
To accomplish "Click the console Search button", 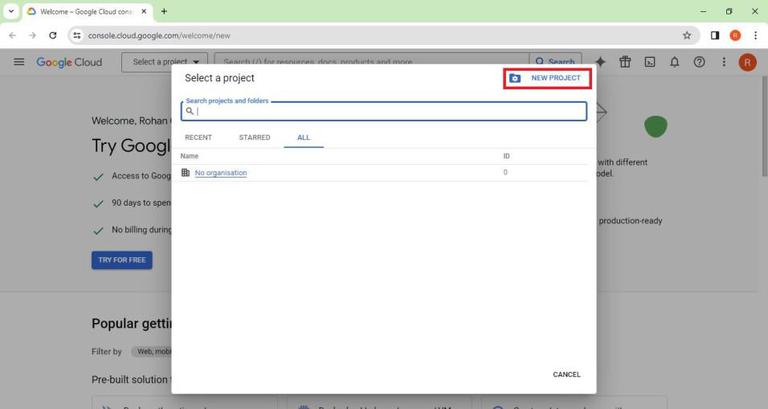I will tap(555, 61).
